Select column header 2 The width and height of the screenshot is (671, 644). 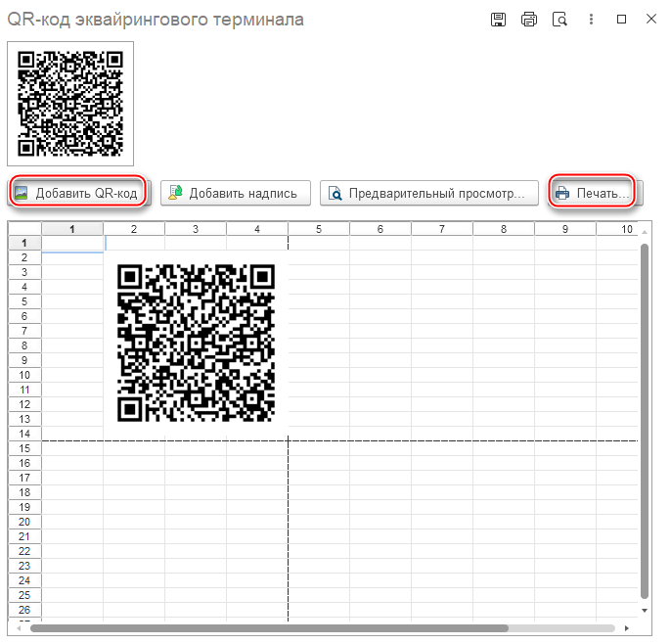tap(134, 229)
